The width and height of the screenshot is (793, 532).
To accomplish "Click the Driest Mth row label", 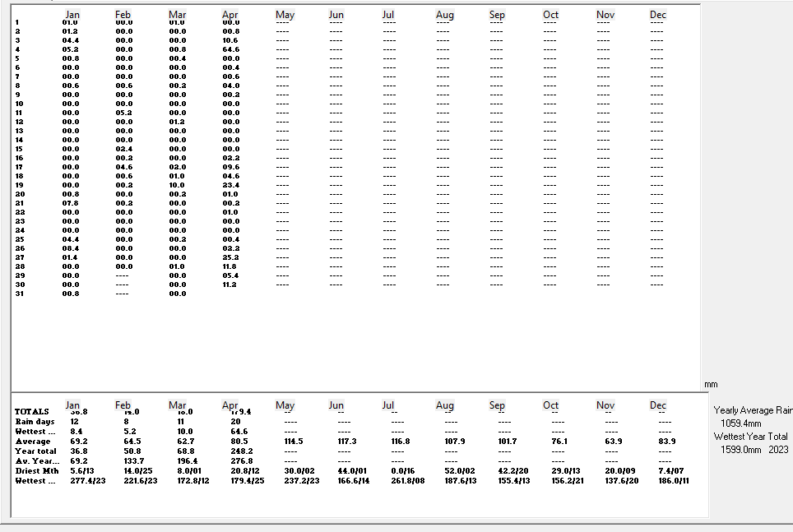I will tap(37, 471).
